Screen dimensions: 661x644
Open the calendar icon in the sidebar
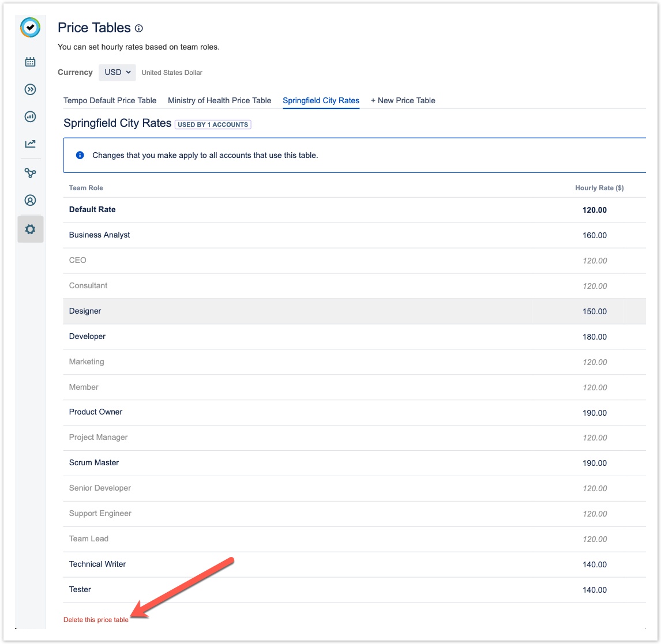tap(30, 62)
